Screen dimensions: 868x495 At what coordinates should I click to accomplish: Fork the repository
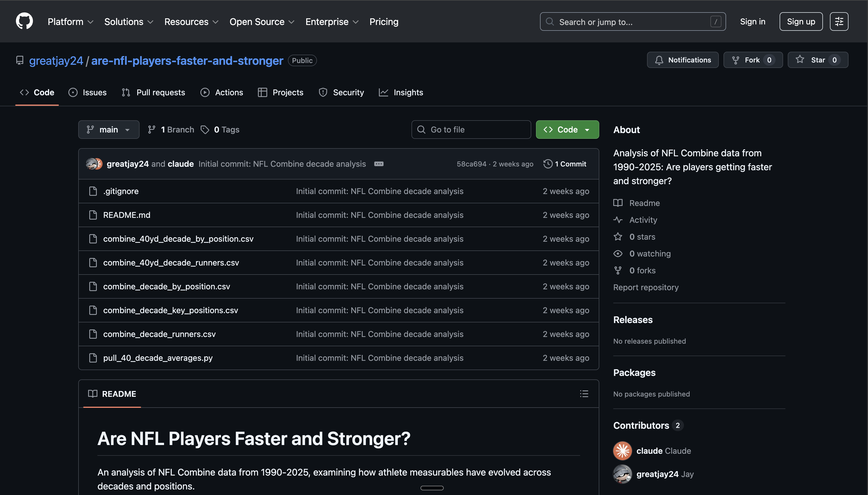(752, 60)
